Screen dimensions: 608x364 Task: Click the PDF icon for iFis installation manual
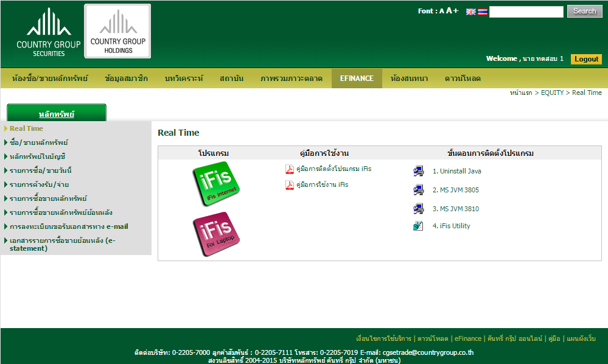point(290,169)
